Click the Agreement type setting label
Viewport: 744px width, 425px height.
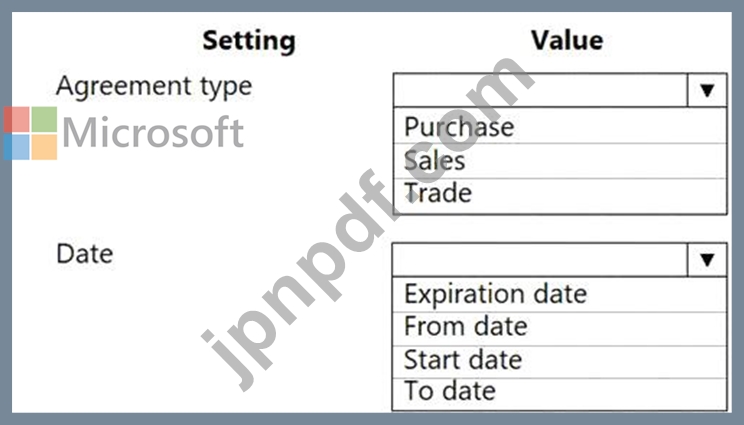(154, 86)
